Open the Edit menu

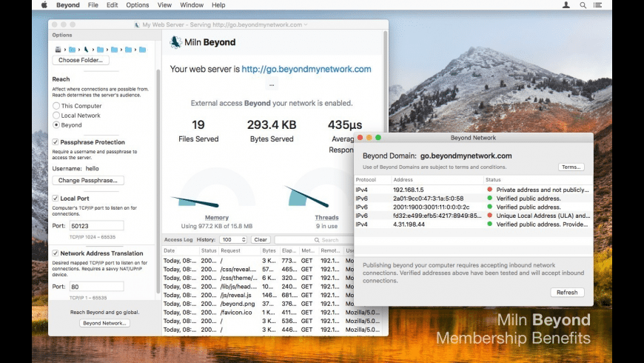pyautogui.click(x=112, y=5)
